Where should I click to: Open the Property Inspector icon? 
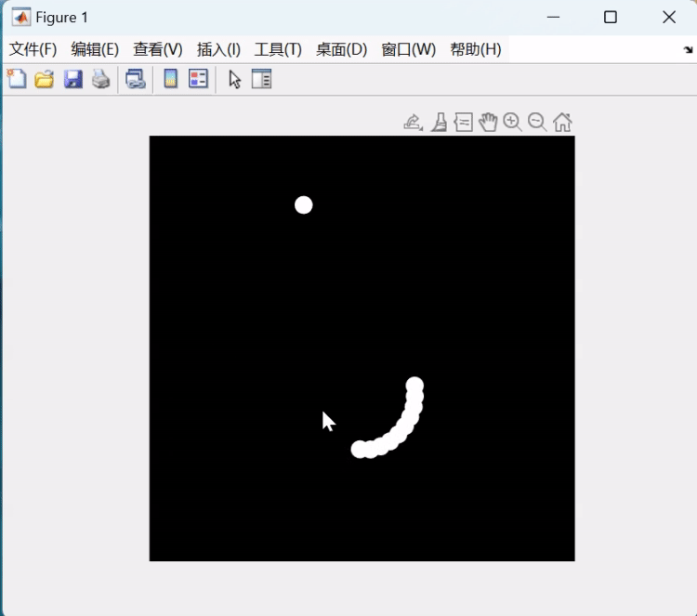[x=261, y=79]
